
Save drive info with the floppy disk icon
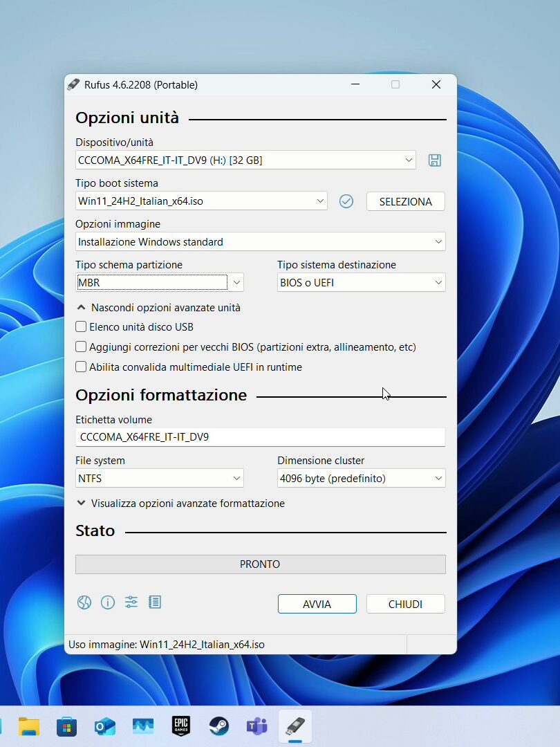(x=435, y=160)
